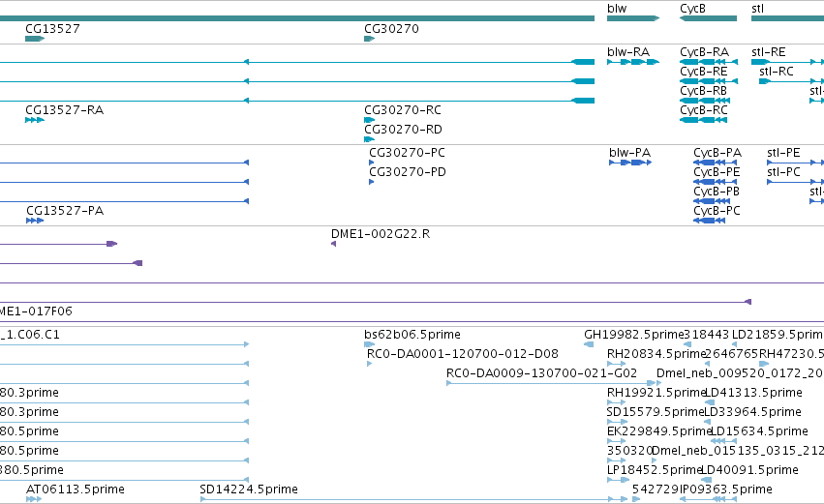Click the RC0-DA0001-120700-012-D08 label

pyautogui.click(x=463, y=354)
